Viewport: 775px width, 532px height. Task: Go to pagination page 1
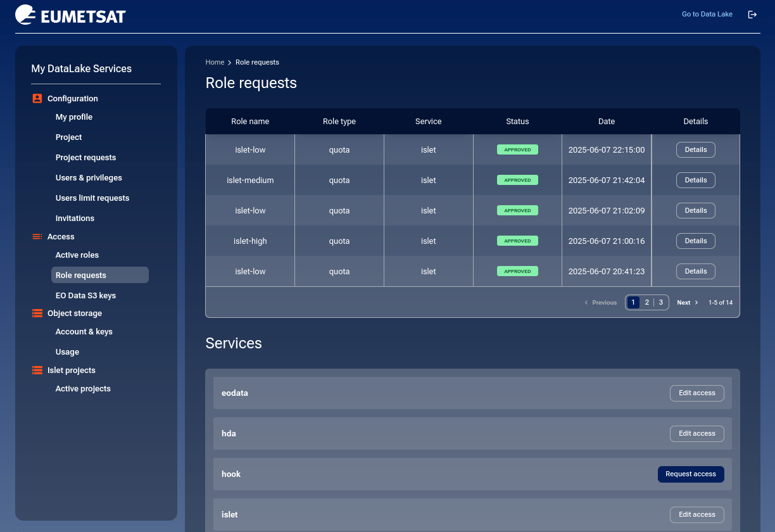click(x=633, y=303)
